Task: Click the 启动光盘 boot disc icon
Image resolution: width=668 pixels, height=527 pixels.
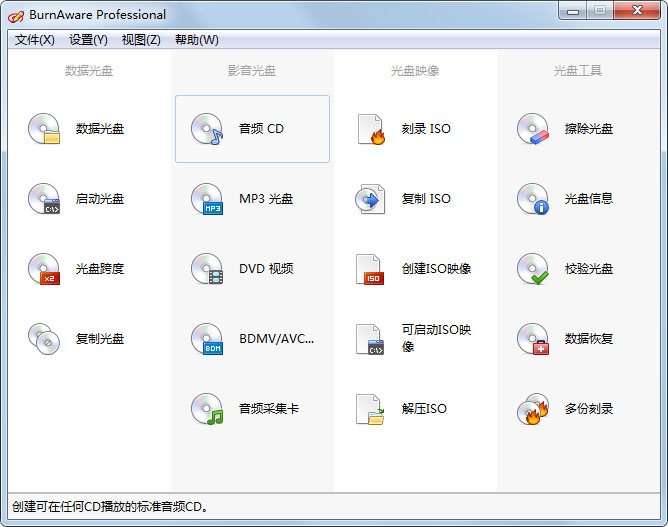Action: 44,199
